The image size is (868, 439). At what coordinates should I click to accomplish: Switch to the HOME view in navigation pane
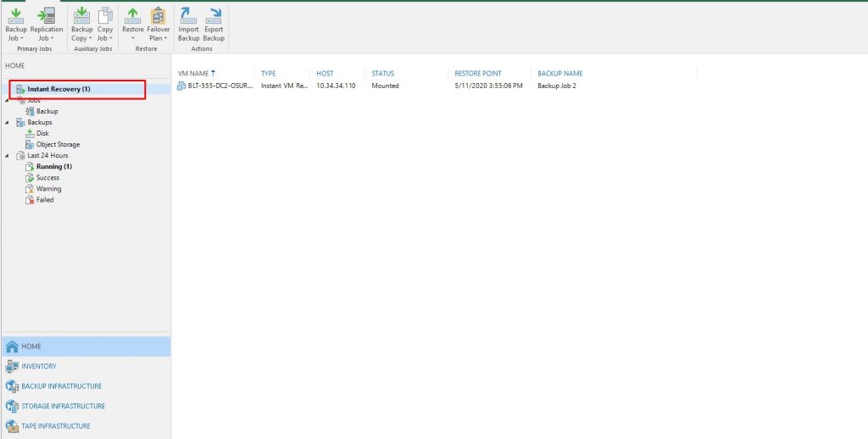click(86, 346)
